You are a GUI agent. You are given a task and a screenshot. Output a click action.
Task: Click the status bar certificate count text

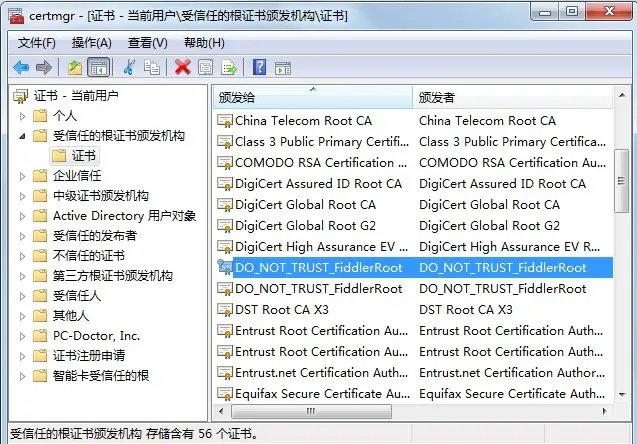(x=134, y=434)
